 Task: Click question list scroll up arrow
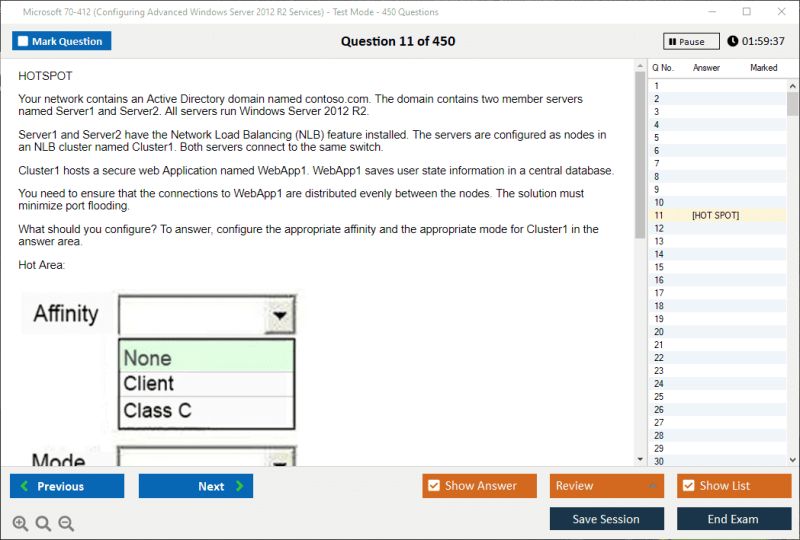click(x=792, y=86)
